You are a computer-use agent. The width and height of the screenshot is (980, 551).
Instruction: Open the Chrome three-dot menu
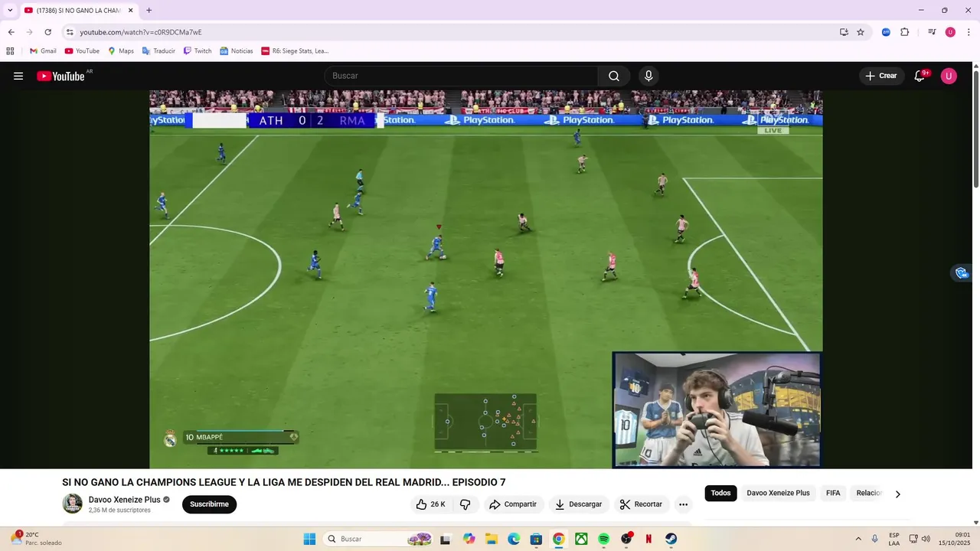(969, 32)
